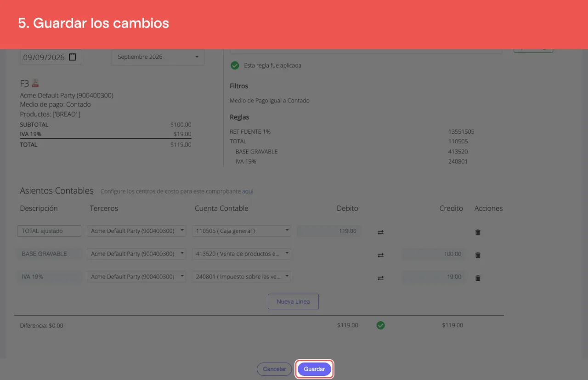The image size is (588, 380).
Task: Open the Septiembre 2026 period dropdown
Action: point(158,57)
